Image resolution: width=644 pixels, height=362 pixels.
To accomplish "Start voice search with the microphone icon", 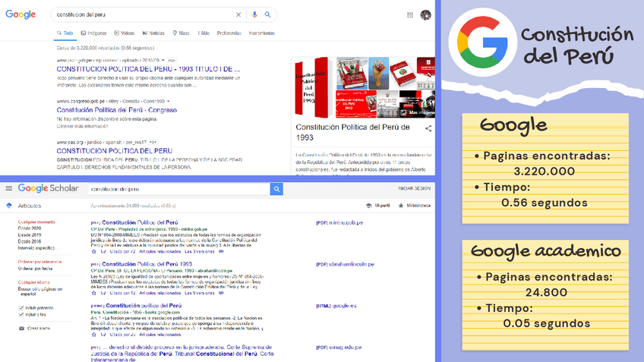I will tap(254, 14).
